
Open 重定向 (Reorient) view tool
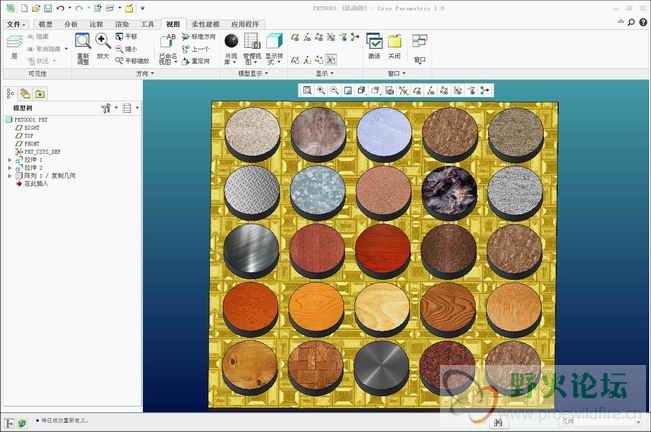coord(196,61)
